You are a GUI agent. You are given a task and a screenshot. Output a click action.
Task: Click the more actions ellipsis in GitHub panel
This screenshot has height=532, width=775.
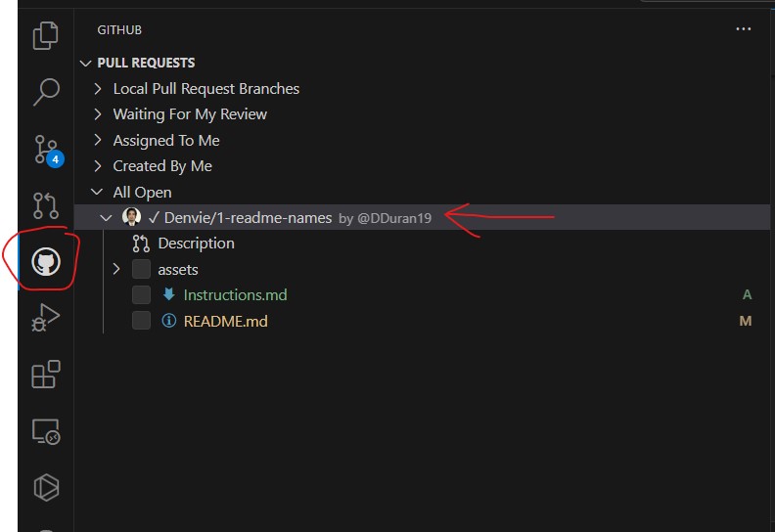[743, 30]
